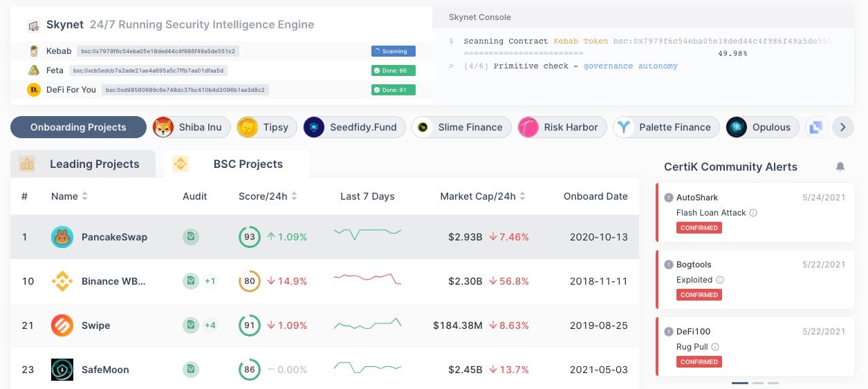Click the +4 audits badge for Swipe

[x=210, y=325]
